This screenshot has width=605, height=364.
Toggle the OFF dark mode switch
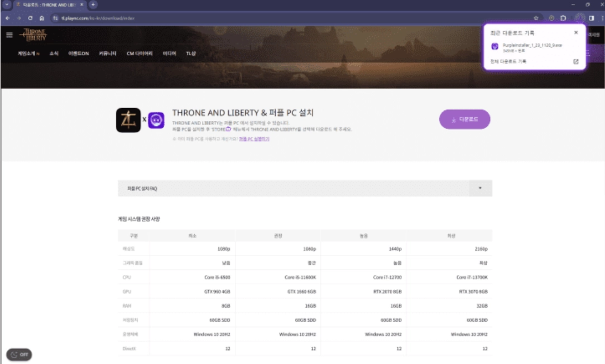click(x=20, y=355)
